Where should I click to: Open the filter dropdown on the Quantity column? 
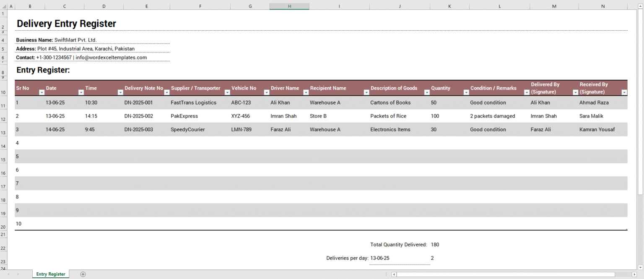pyautogui.click(x=466, y=92)
